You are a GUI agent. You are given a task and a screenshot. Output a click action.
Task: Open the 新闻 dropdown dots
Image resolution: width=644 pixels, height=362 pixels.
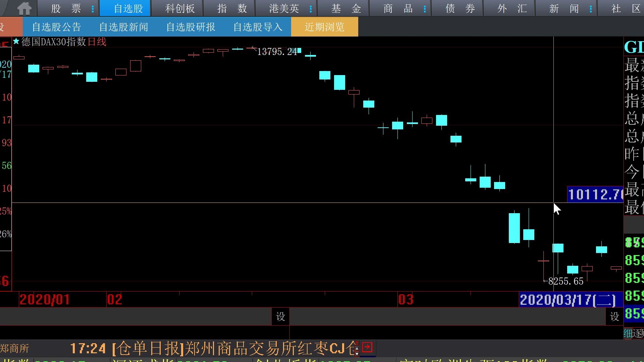(x=591, y=9)
